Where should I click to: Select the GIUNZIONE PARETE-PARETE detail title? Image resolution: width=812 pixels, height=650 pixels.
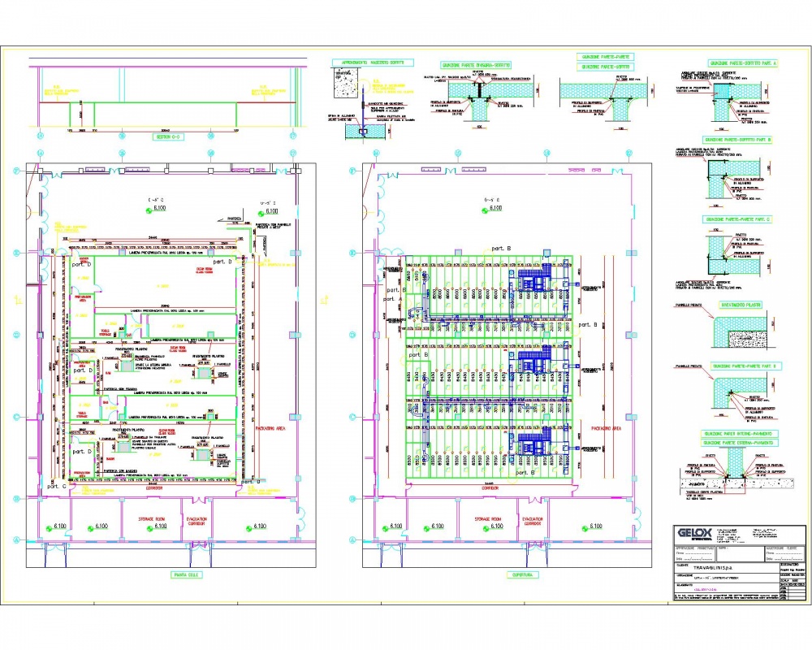click(x=605, y=57)
